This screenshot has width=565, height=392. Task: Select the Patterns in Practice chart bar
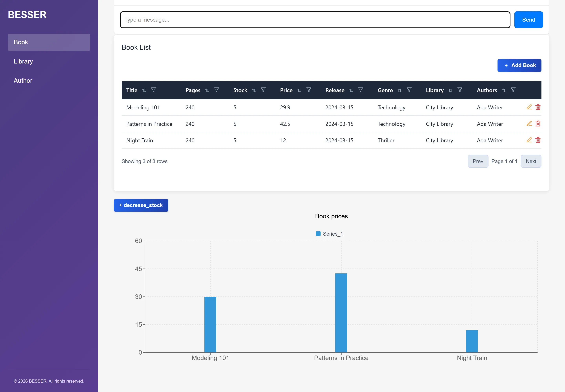pyautogui.click(x=341, y=313)
